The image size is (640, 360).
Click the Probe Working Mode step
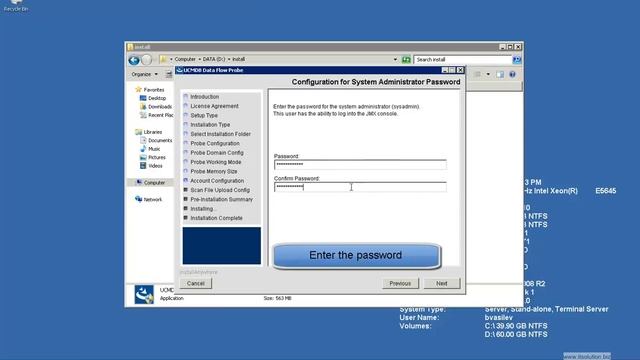click(x=216, y=162)
